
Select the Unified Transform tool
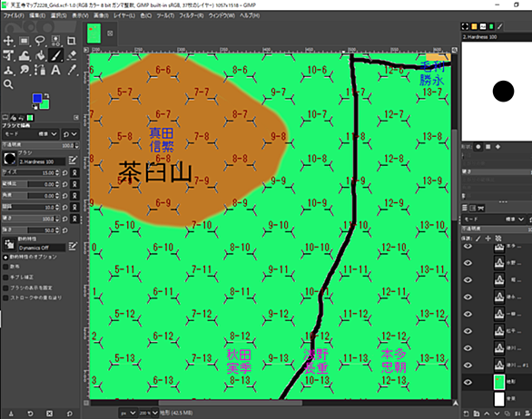click(x=8, y=55)
